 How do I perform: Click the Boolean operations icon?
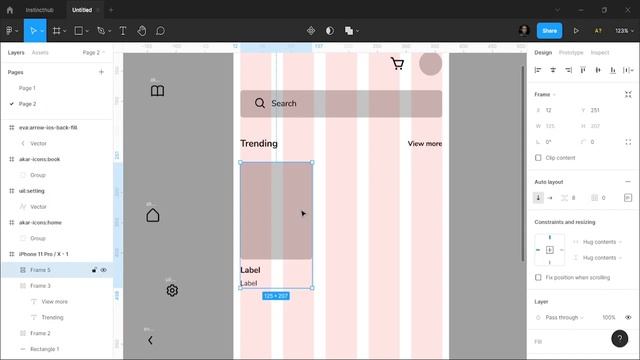coord(349,31)
